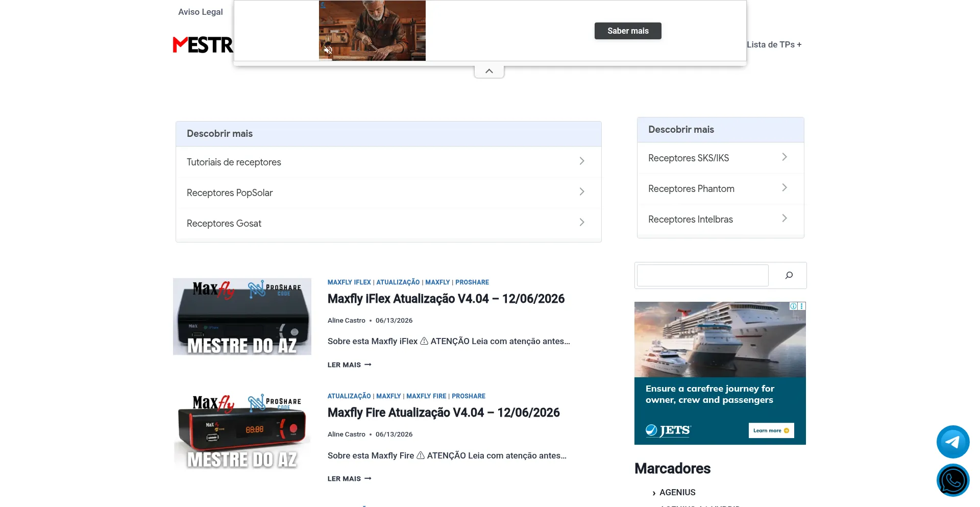Click ATUALIZAÇÃO tag on Fire post
The height and width of the screenshot is (507, 980).
[349, 396]
